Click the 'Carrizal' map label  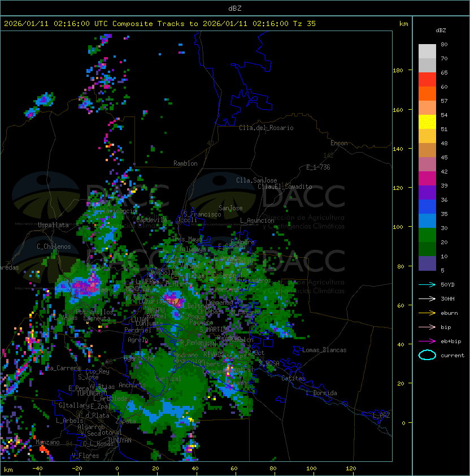pyautogui.click(x=168, y=379)
